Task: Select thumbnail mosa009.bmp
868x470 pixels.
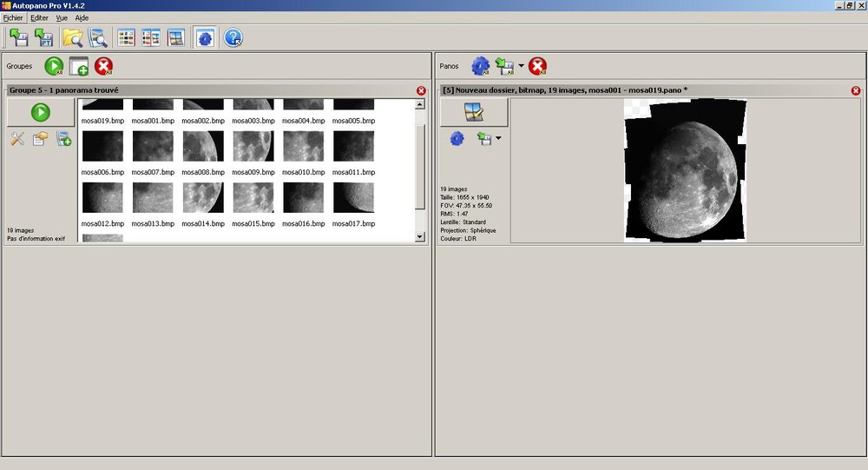Action: coord(253,146)
